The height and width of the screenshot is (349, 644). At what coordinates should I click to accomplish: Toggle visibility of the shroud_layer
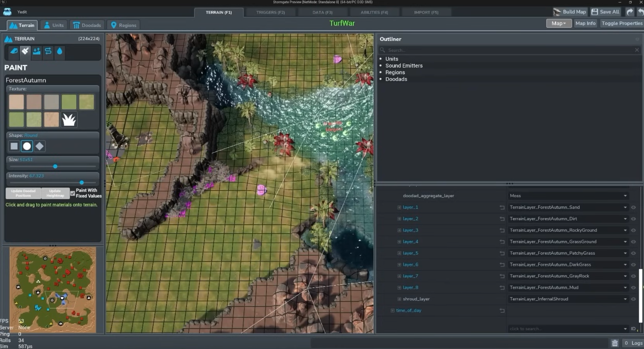(x=633, y=299)
